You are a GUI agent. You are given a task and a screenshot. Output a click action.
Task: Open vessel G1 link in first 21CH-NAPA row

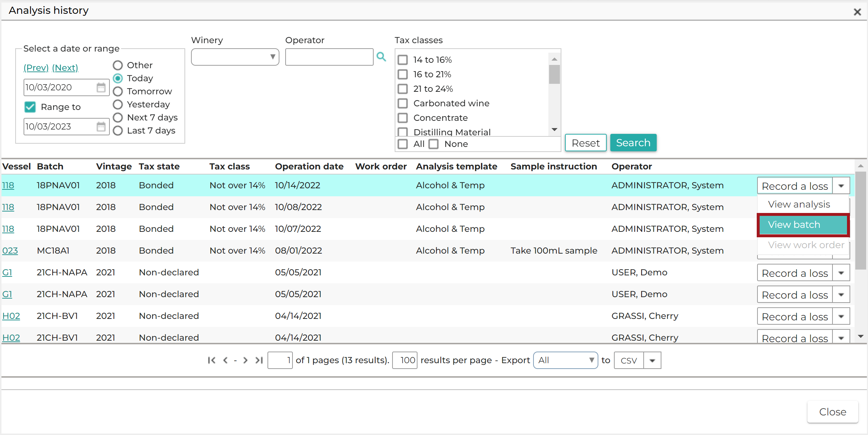point(7,272)
